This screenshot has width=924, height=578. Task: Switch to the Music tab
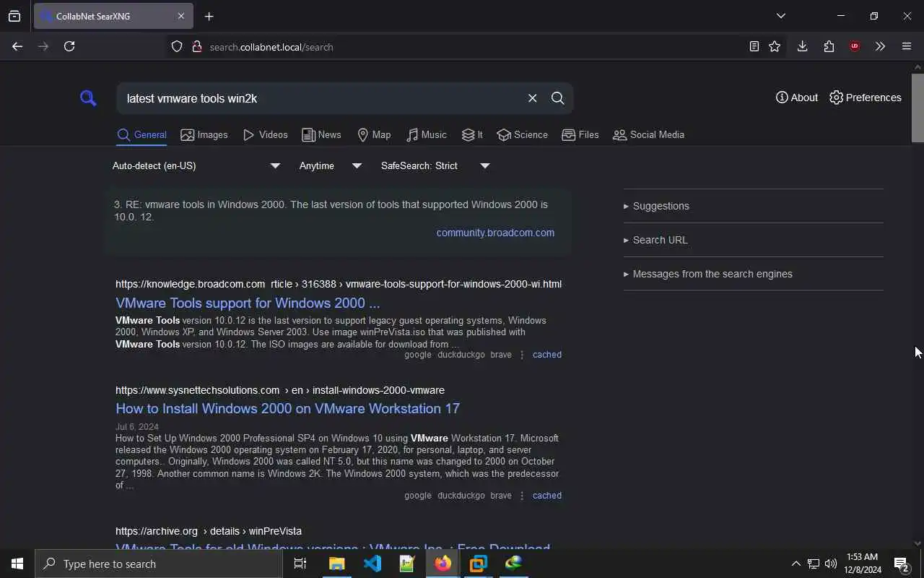pos(427,135)
